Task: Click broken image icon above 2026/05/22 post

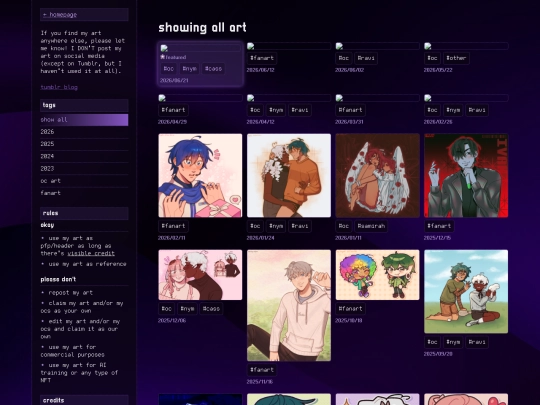Action: pyautogui.click(x=428, y=46)
